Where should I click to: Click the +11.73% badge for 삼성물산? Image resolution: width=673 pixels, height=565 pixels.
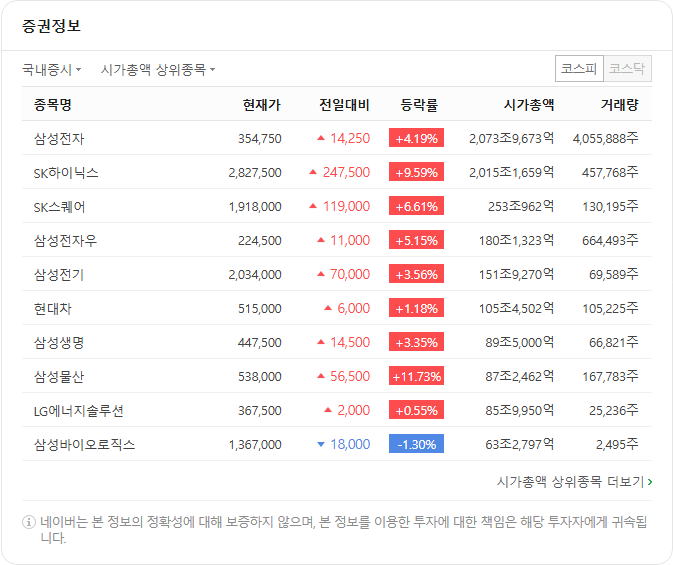tap(416, 376)
